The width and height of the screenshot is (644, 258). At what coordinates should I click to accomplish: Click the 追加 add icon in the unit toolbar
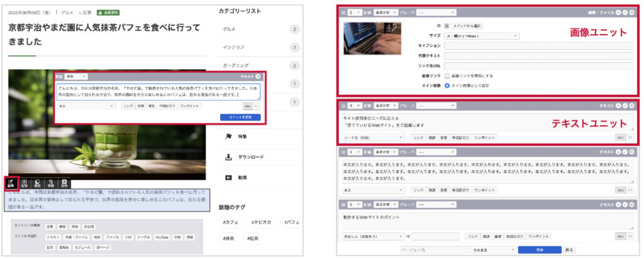point(25,183)
